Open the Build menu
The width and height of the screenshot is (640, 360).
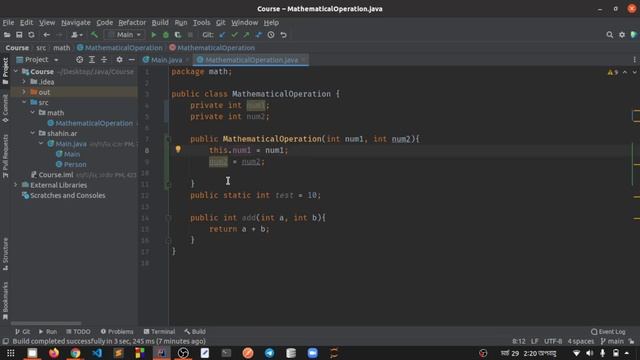click(x=160, y=22)
